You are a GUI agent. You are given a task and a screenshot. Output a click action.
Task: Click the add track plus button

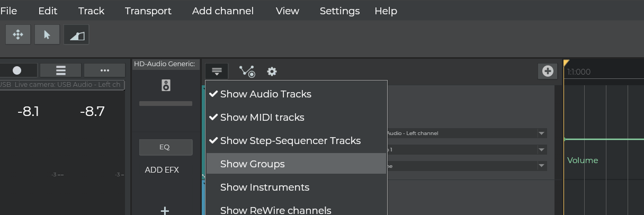click(x=548, y=71)
